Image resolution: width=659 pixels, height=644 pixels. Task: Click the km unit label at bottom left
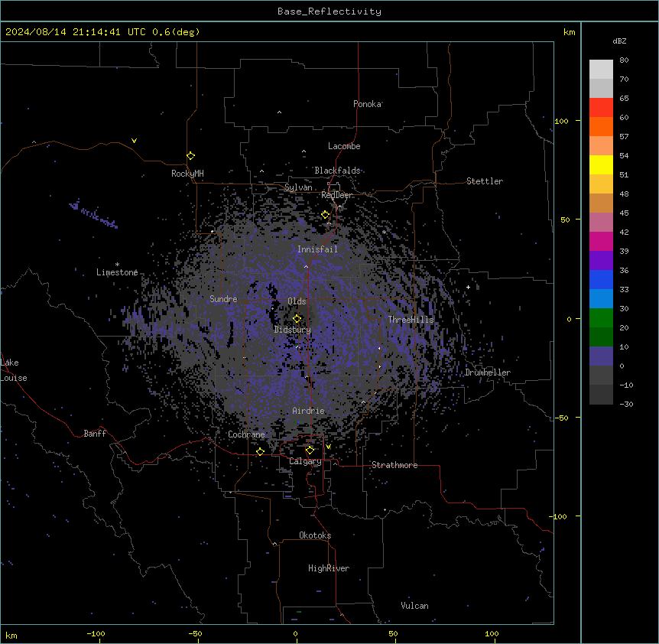coord(11,635)
